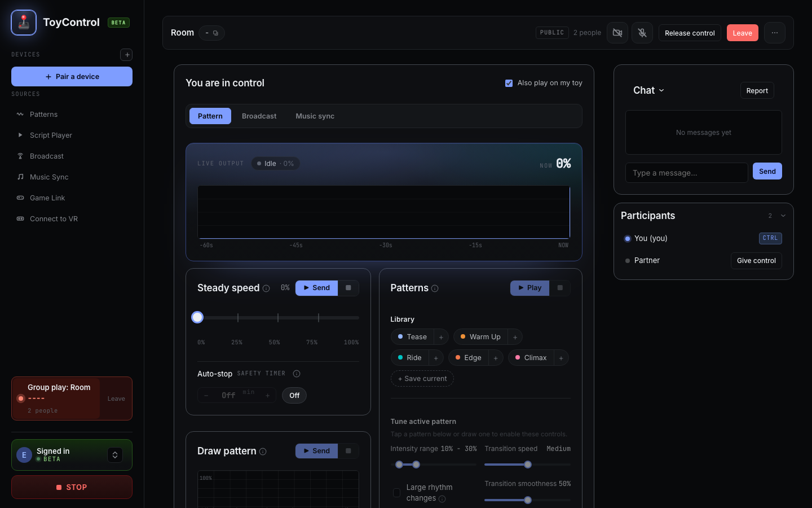Toggle the muted microphone icon in the room bar
Screen dimensions: 812x508
click(x=642, y=33)
